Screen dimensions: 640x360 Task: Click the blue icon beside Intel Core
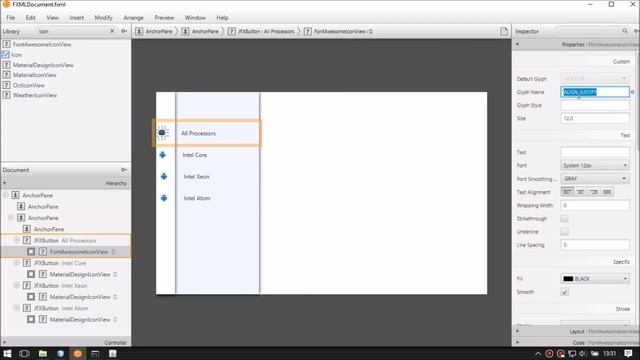pyautogui.click(x=162, y=155)
